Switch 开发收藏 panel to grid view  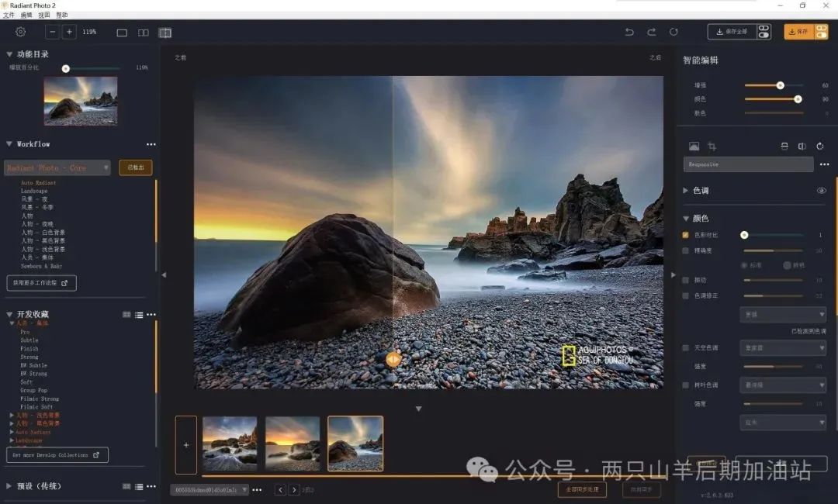126,315
